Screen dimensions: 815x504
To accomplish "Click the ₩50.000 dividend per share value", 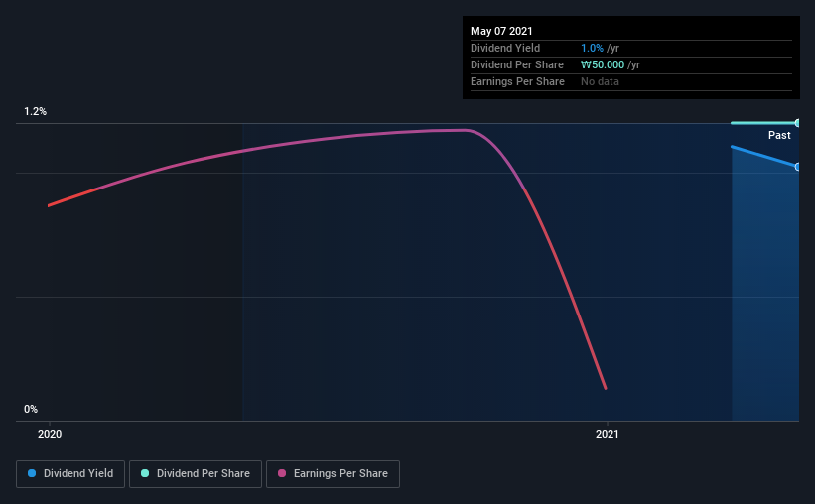I will (x=603, y=64).
